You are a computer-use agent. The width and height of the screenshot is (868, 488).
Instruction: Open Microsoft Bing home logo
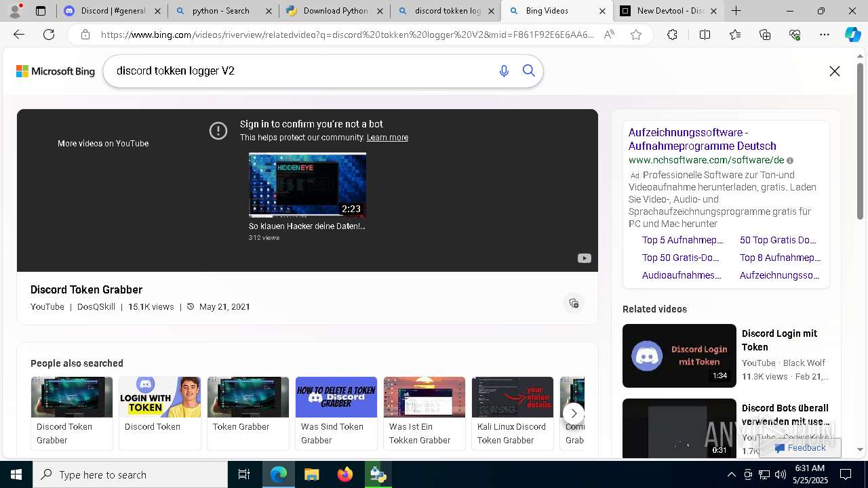tap(56, 71)
